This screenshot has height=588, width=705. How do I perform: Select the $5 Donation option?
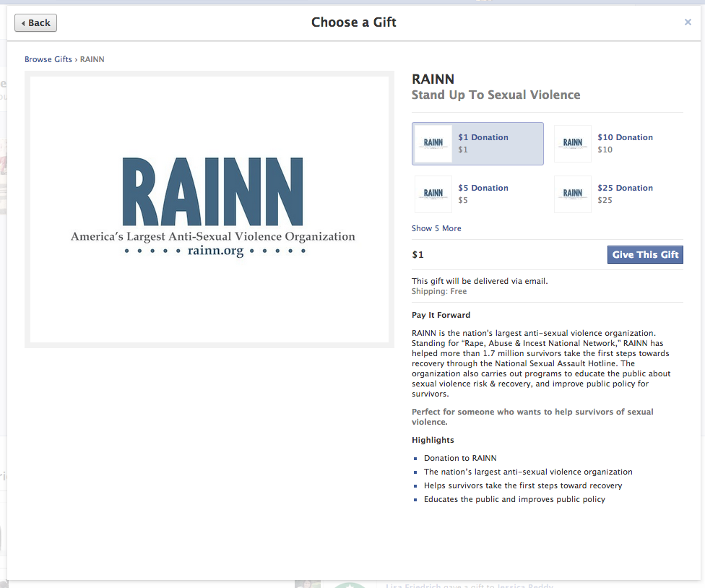click(x=477, y=194)
